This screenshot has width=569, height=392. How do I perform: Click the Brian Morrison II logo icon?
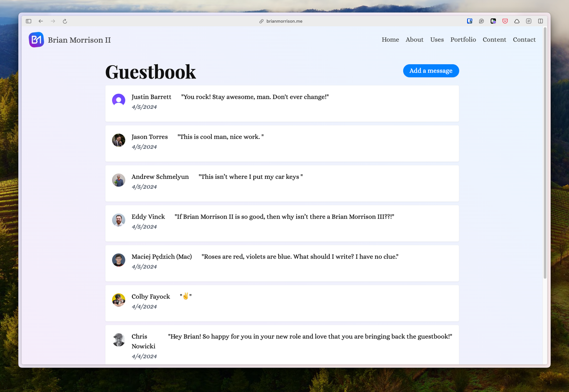pos(37,40)
